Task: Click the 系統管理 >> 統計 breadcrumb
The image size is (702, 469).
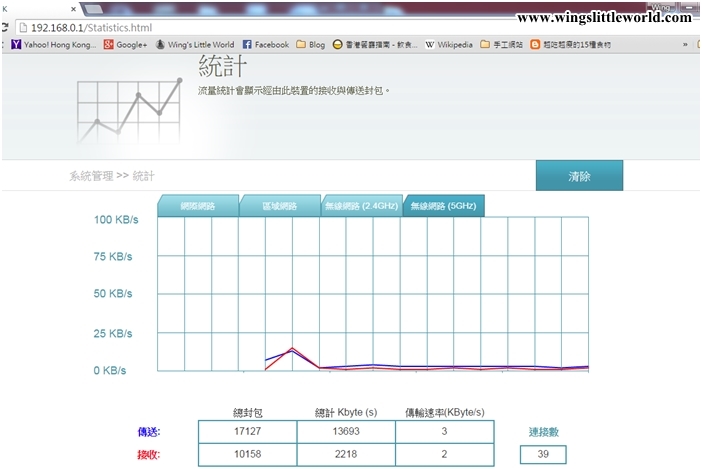Action: (x=111, y=176)
